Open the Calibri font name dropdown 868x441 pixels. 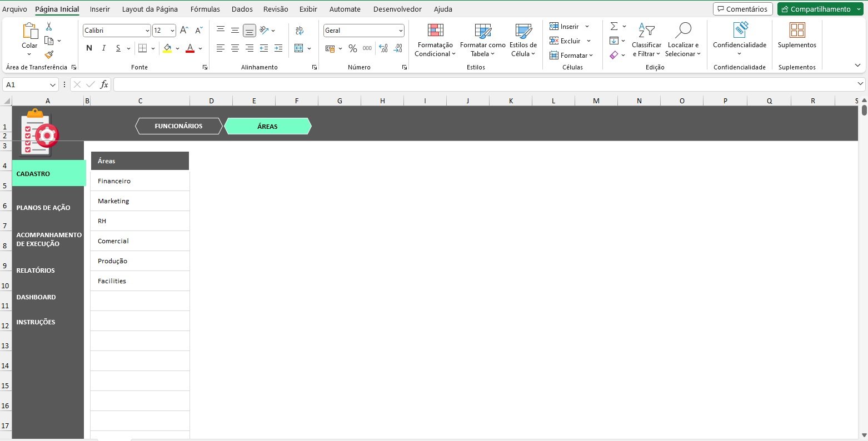(x=147, y=31)
